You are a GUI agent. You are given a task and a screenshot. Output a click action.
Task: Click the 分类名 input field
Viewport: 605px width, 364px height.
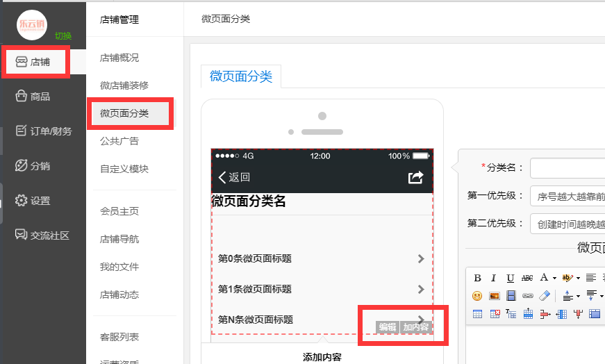[x=567, y=167]
